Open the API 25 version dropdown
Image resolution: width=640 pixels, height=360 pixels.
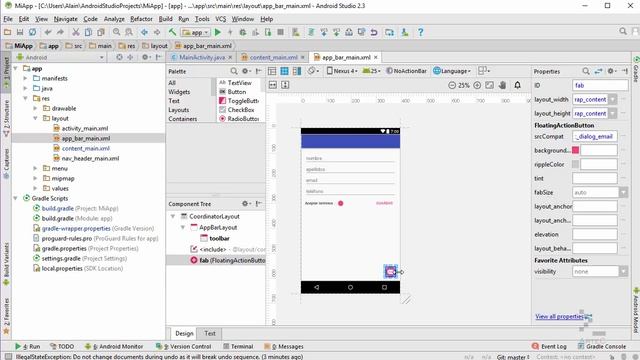click(371, 71)
